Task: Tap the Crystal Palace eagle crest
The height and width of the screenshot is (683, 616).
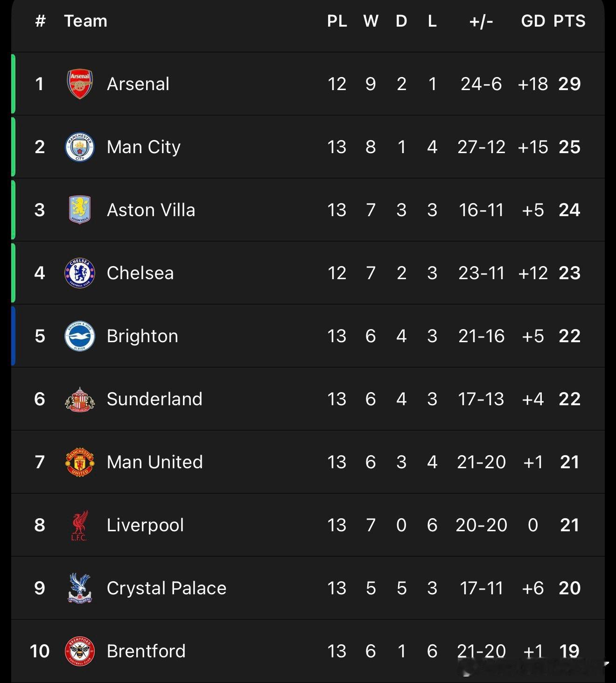Action: (x=80, y=588)
